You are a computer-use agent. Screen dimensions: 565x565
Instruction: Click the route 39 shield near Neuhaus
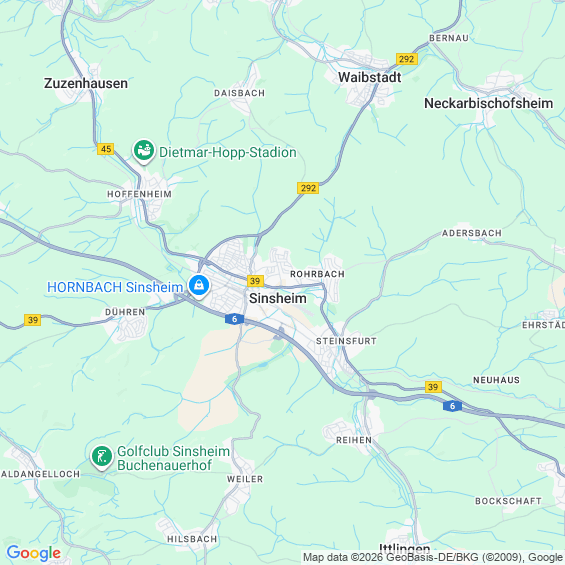pyautogui.click(x=433, y=387)
